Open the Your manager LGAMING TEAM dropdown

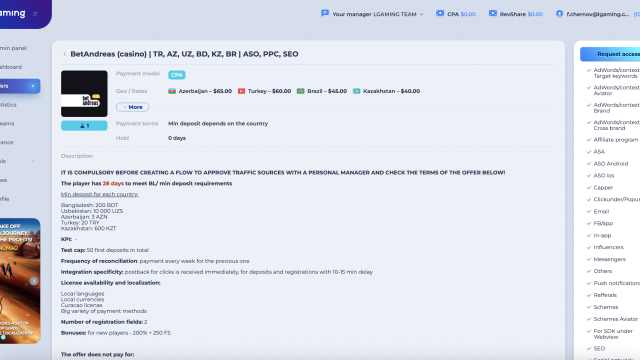378,14
